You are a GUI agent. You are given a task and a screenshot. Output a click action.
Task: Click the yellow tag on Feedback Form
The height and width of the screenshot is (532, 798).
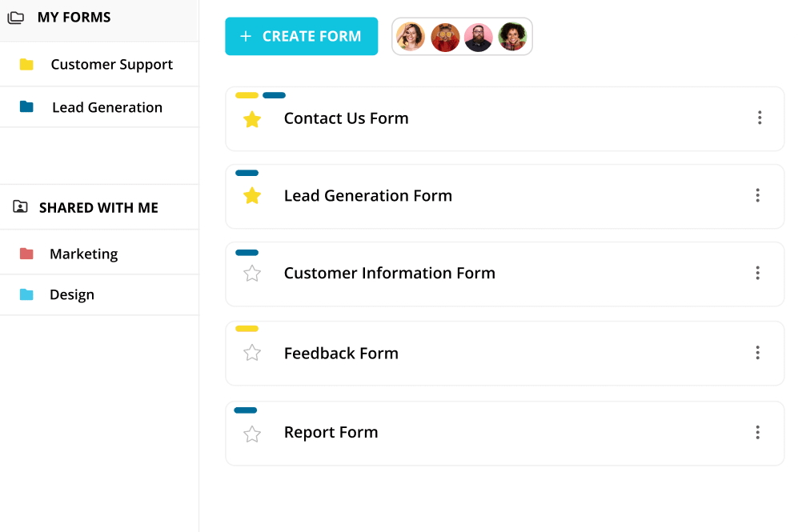click(247, 329)
